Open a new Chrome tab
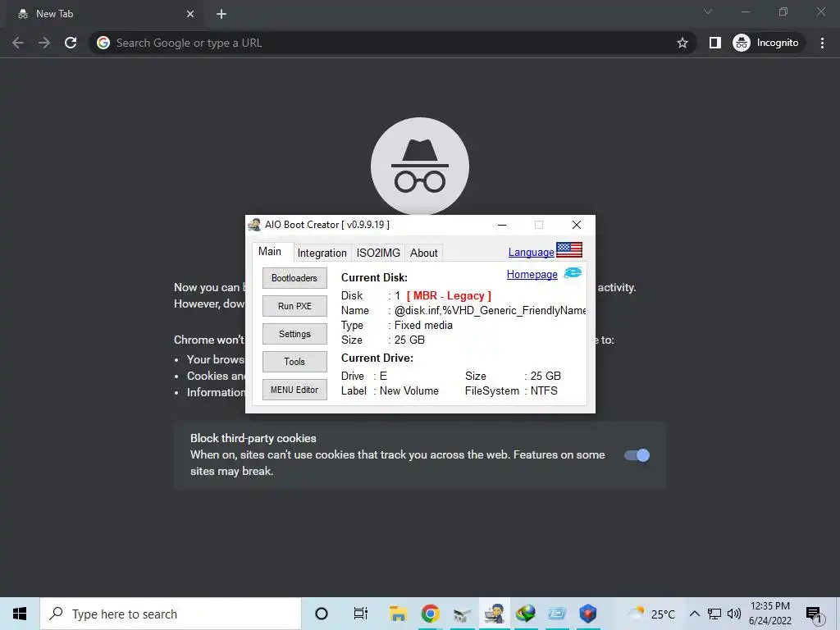The height and width of the screenshot is (630, 840). (x=221, y=14)
